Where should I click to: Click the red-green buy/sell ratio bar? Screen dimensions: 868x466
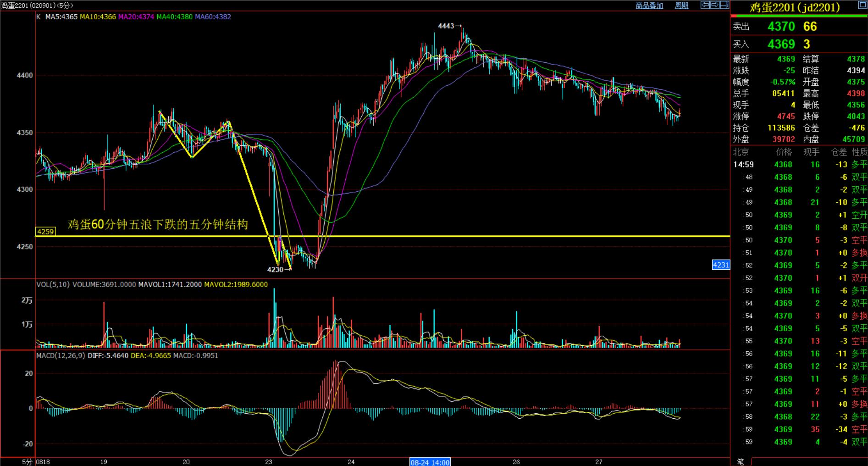coord(799,16)
